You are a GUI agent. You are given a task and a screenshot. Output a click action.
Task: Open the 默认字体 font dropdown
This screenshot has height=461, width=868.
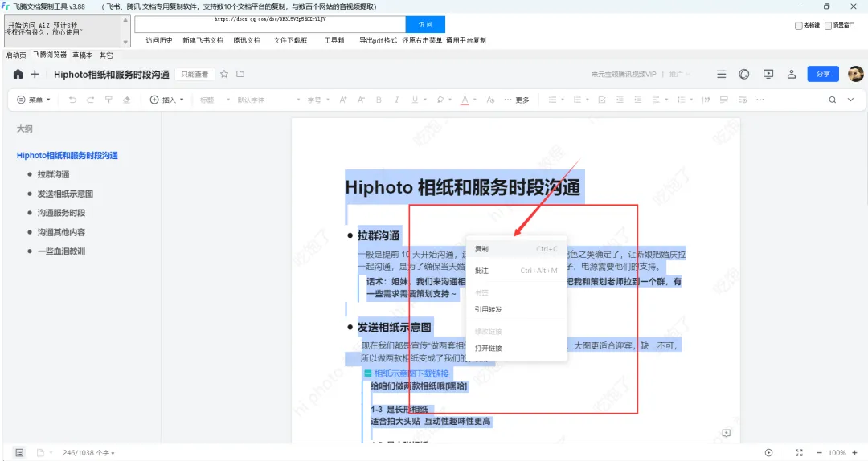(268, 100)
